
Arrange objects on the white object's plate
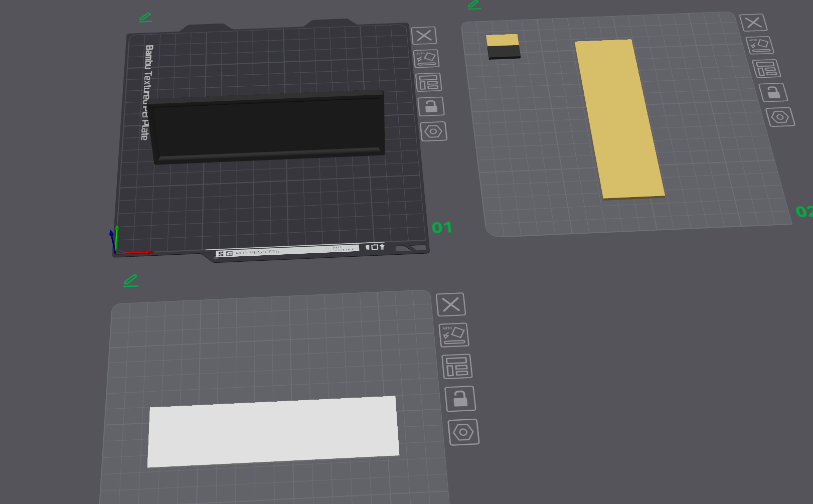coord(457,366)
